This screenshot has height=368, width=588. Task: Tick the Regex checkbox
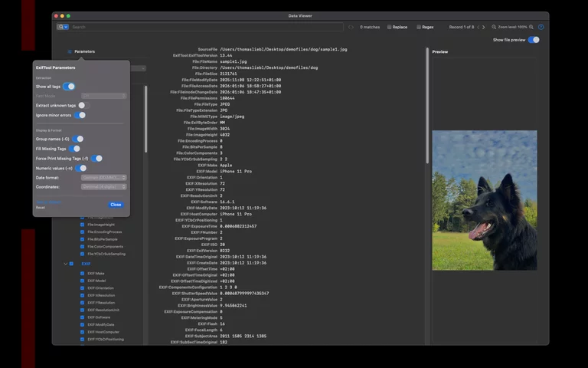point(419,27)
